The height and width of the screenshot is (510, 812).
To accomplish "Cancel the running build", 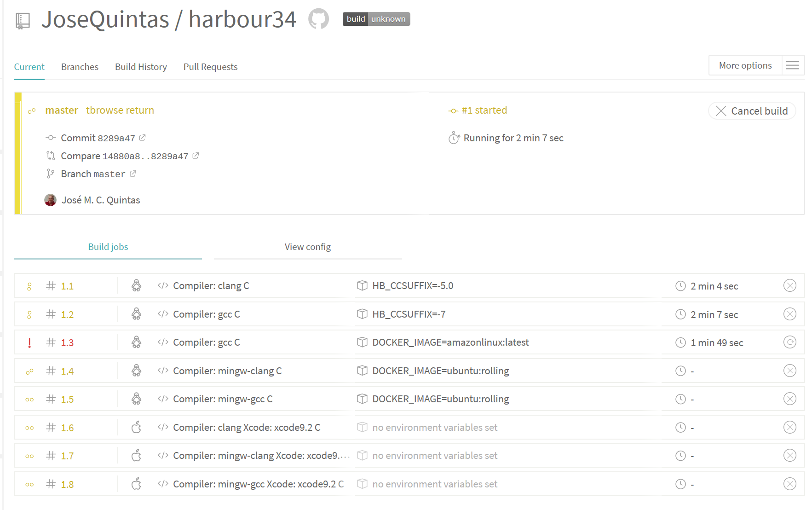I will [x=752, y=111].
